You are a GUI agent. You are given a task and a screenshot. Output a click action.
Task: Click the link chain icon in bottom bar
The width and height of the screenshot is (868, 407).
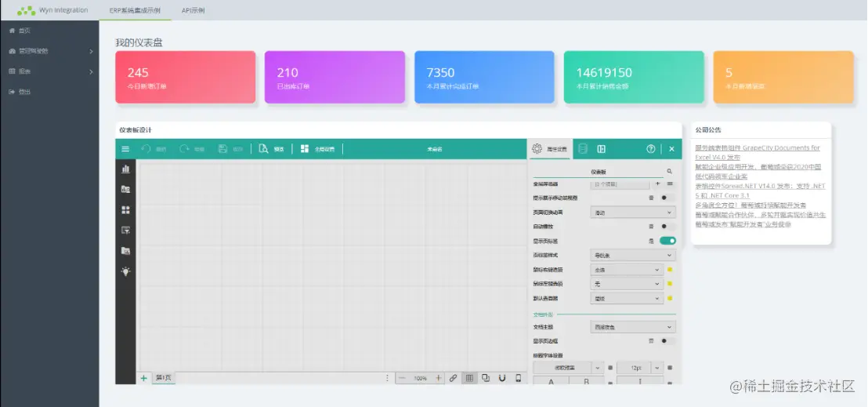click(x=453, y=378)
